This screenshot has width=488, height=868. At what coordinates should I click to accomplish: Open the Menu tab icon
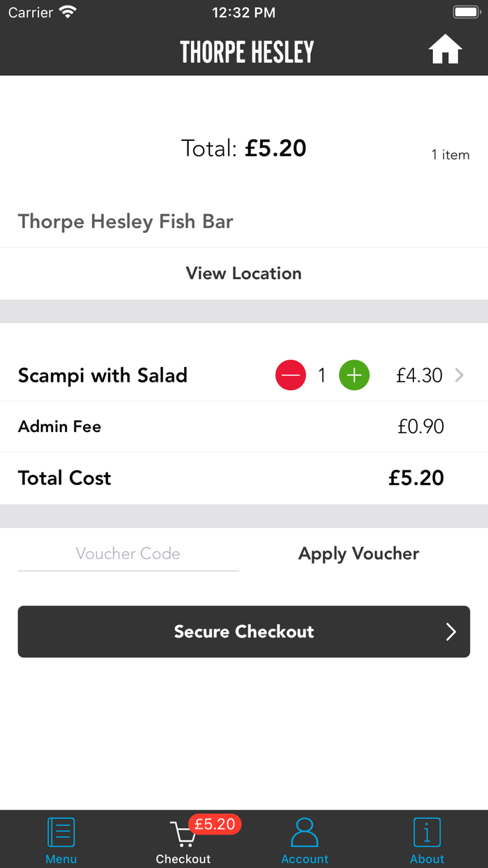click(61, 832)
